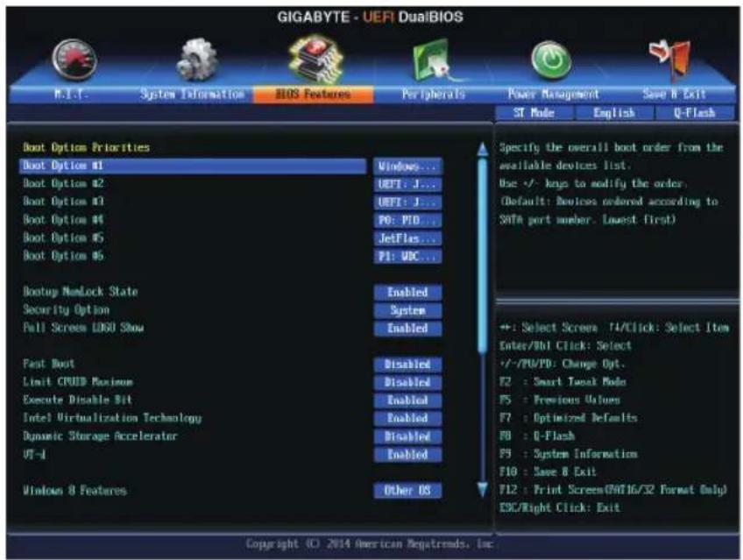Click F5 Previous Values help line
The image size is (743, 560).
560,400
